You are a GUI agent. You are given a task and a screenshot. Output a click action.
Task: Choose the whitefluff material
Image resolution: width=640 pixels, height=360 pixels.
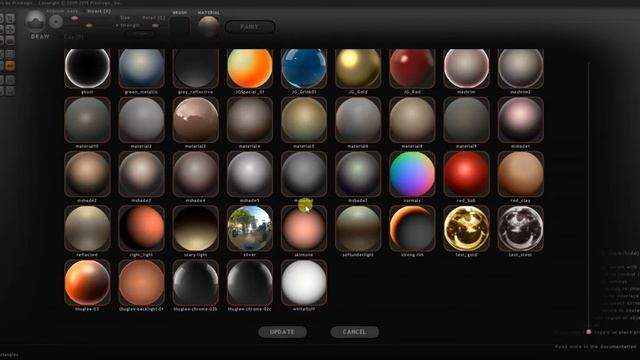pyautogui.click(x=304, y=282)
